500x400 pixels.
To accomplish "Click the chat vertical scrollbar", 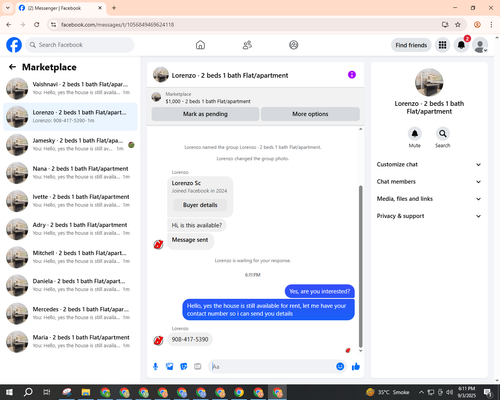I will click(x=360, y=267).
